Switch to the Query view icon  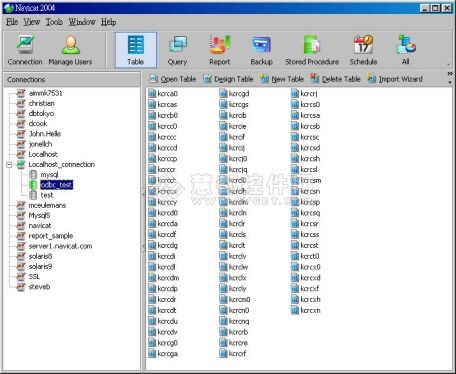click(x=177, y=50)
